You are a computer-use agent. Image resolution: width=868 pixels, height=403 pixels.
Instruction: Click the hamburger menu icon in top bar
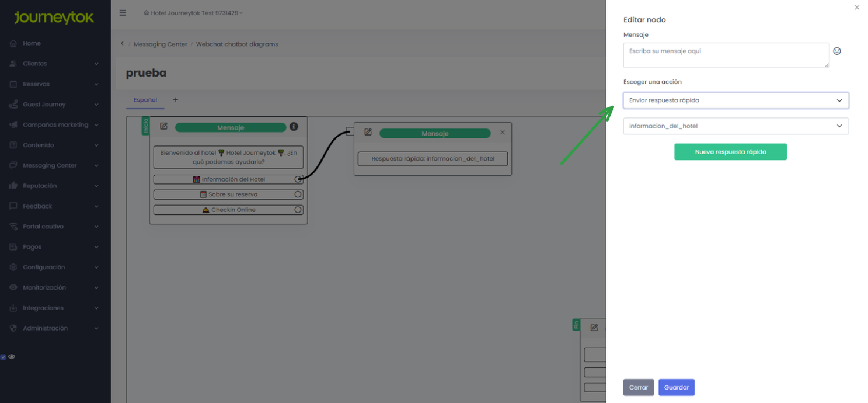(123, 13)
